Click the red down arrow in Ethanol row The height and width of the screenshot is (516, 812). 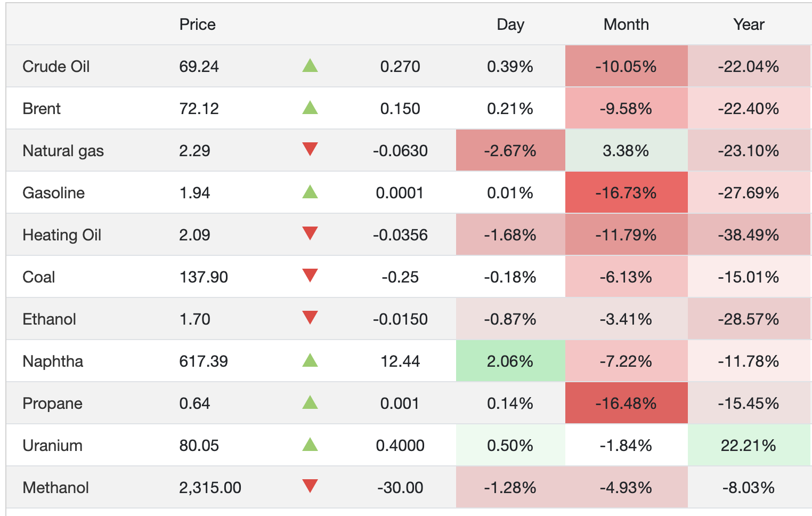(310, 318)
